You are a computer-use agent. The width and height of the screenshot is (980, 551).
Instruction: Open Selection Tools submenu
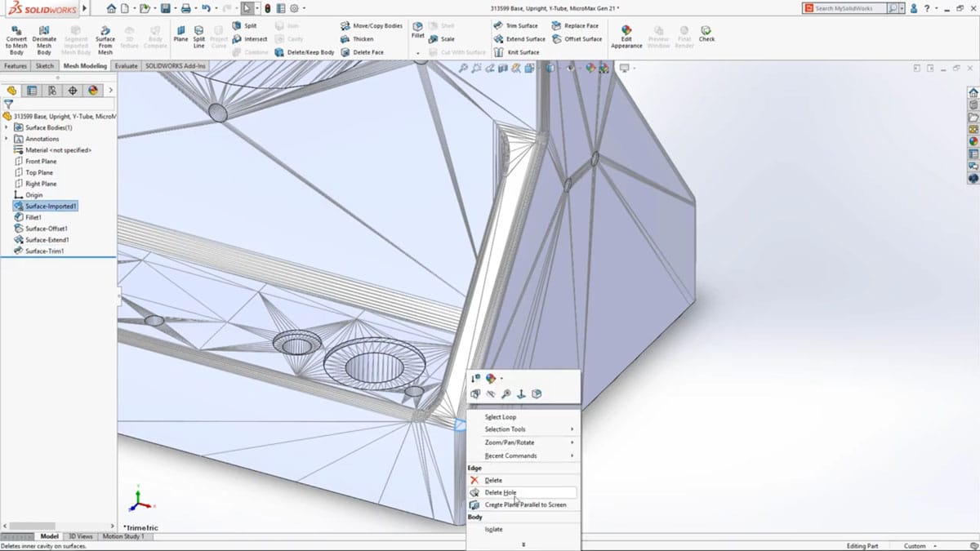click(x=523, y=429)
